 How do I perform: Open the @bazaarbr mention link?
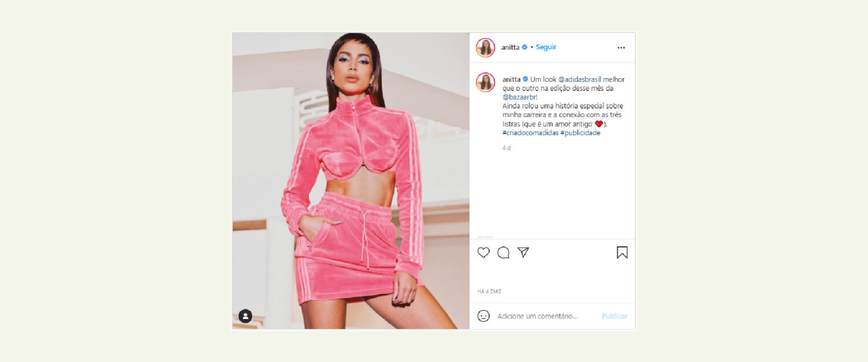(520, 97)
